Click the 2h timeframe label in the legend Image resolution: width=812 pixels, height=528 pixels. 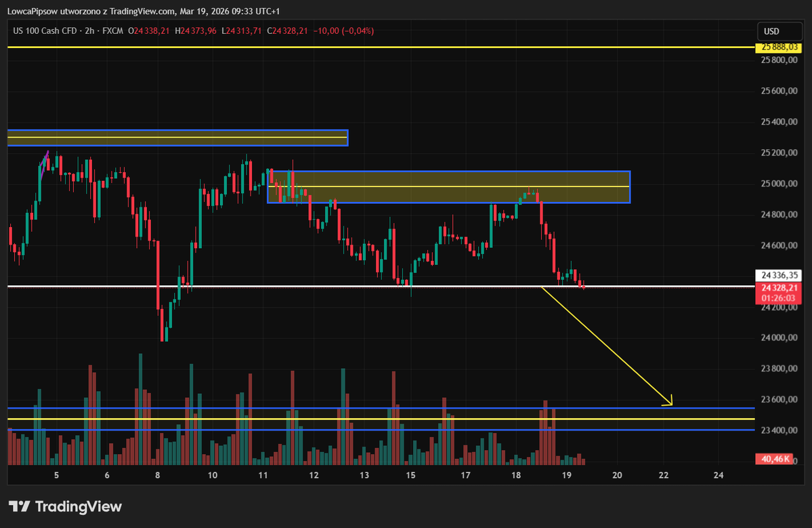click(89, 31)
